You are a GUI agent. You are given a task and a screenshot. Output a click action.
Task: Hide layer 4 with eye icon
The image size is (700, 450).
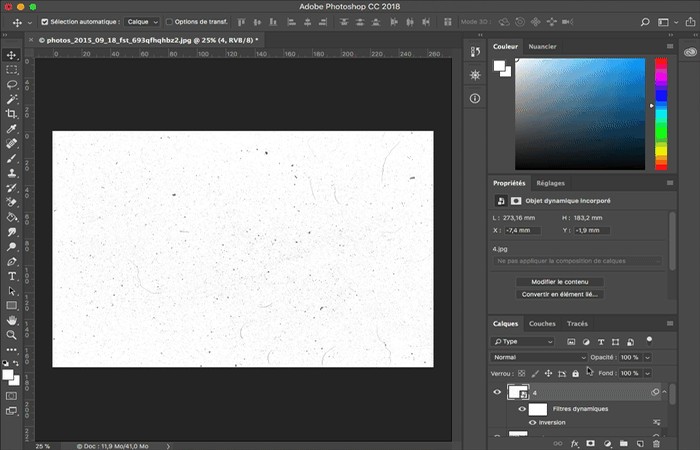point(497,392)
